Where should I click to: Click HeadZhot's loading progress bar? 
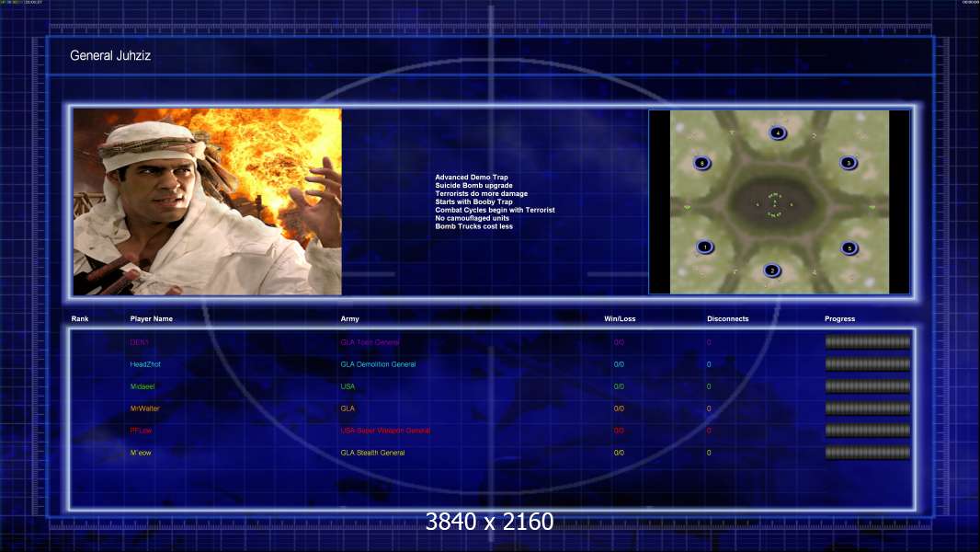tap(868, 363)
